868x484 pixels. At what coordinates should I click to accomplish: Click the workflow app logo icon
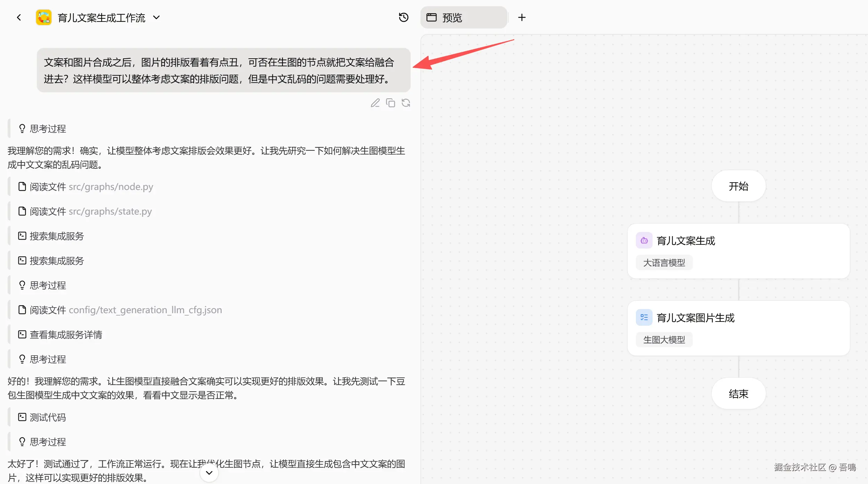coord(44,17)
